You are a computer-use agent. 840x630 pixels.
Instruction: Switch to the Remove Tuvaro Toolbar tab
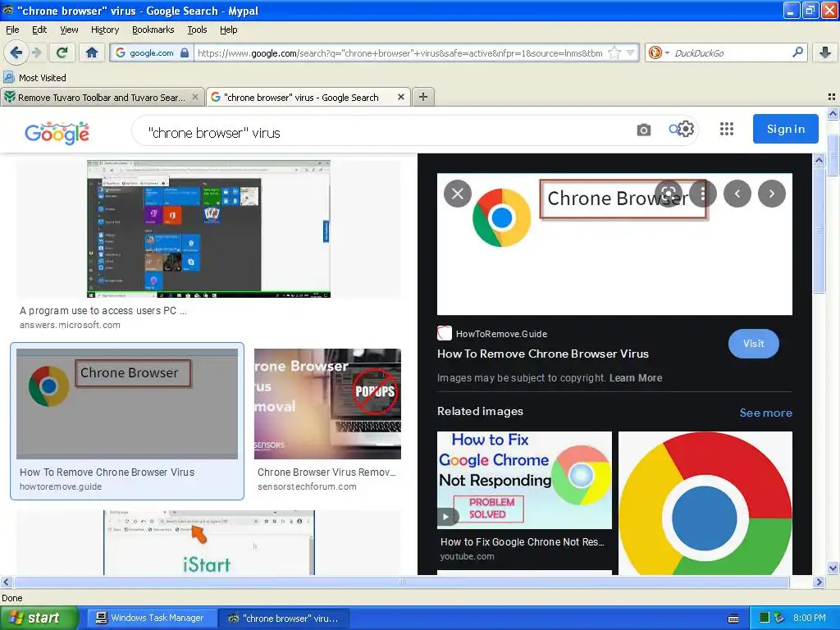coord(102,97)
